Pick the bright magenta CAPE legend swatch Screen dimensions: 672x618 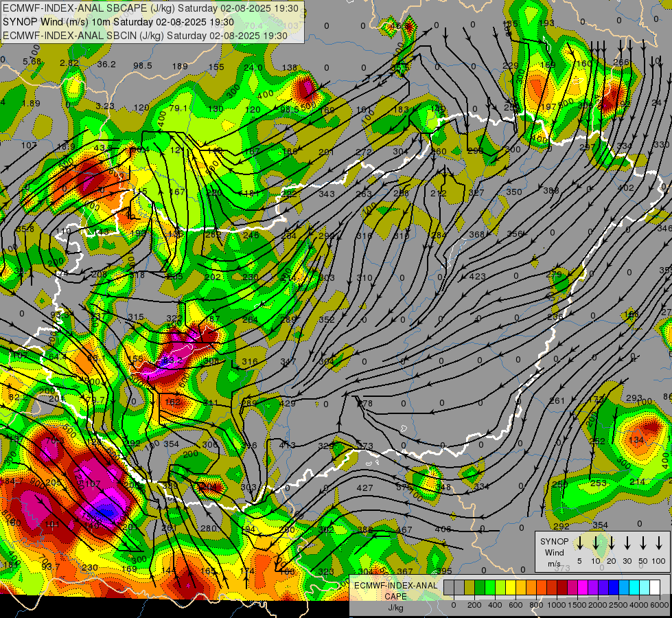(583, 588)
